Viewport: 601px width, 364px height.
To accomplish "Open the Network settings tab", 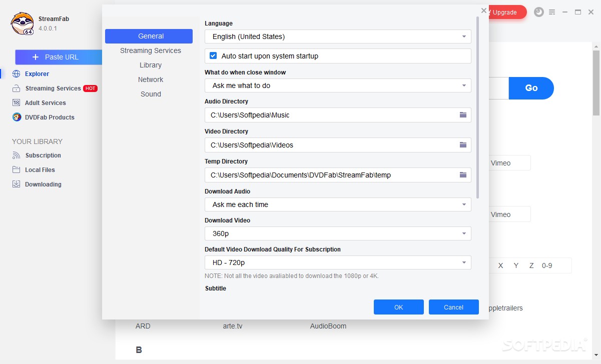I will coord(151,79).
